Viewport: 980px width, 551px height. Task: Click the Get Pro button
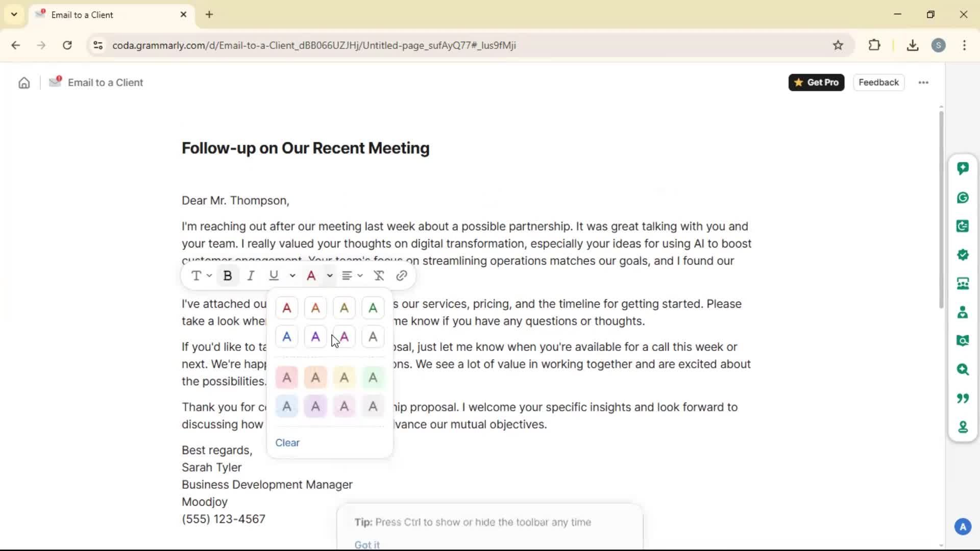(816, 82)
